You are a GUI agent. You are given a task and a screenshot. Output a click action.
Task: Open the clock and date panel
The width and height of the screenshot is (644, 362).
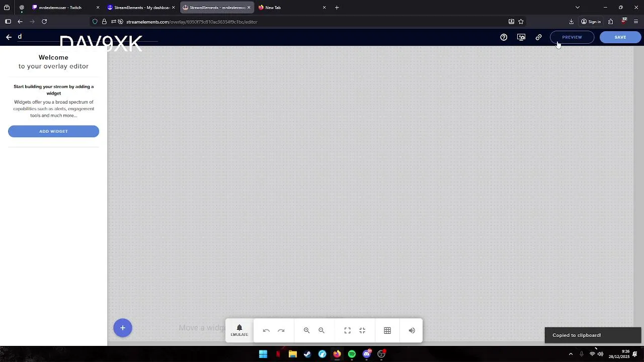point(619,354)
